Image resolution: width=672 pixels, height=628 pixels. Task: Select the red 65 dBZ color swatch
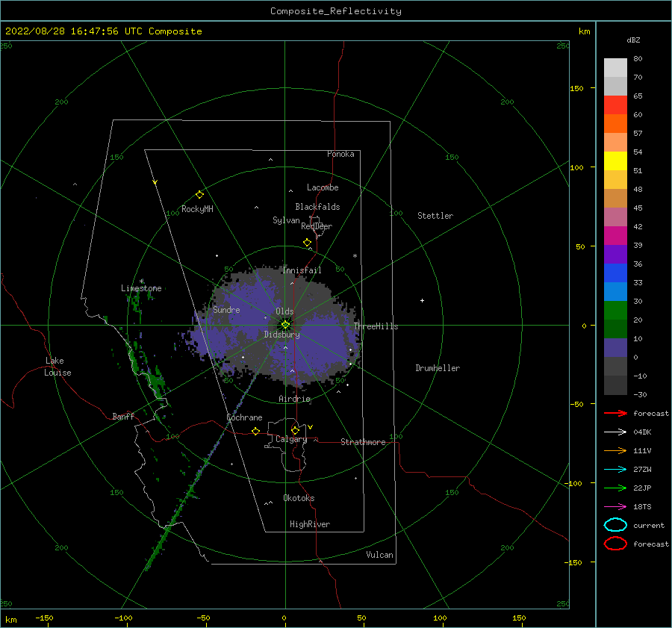[x=615, y=105]
